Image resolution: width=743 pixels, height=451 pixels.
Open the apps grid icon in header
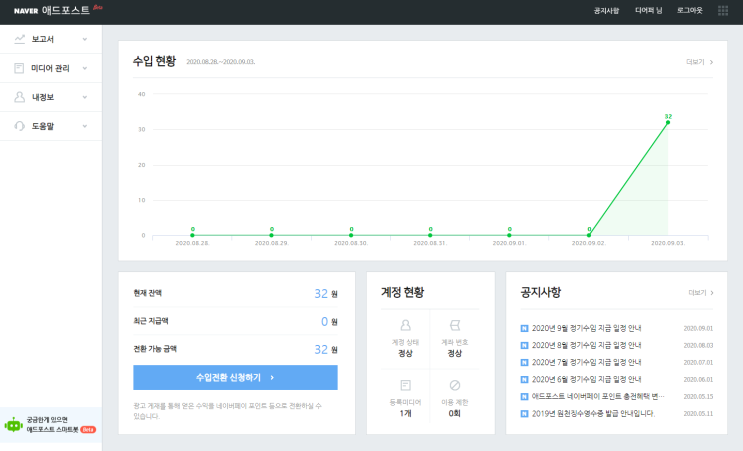click(723, 10)
